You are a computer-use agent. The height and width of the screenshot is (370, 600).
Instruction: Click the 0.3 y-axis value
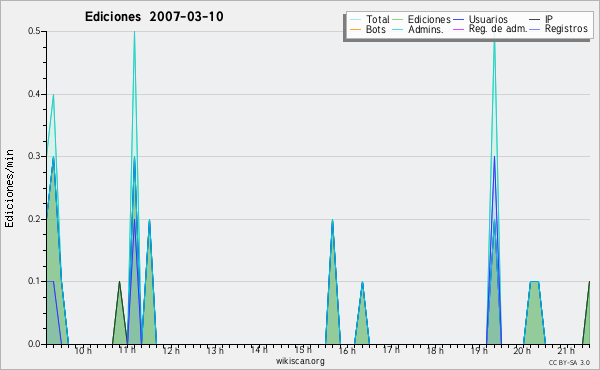pos(34,156)
